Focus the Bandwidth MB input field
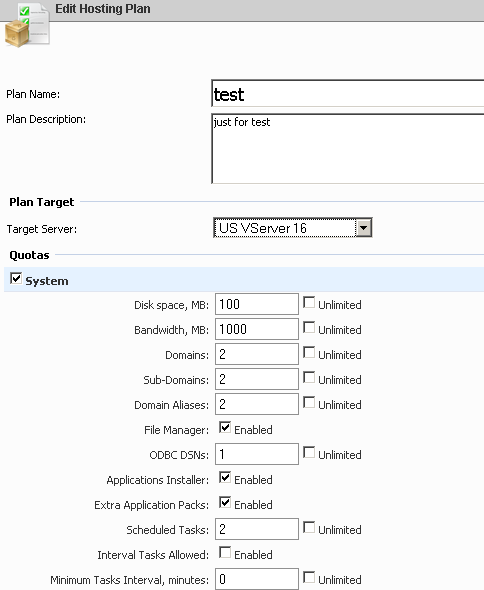484x590 pixels. pyautogui.click(x=257, y=329)
